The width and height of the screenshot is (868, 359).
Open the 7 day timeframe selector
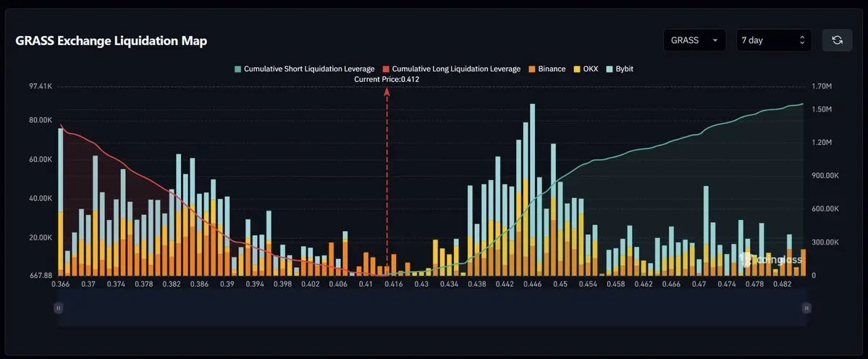pyautogui.click(x=774, y=41)
